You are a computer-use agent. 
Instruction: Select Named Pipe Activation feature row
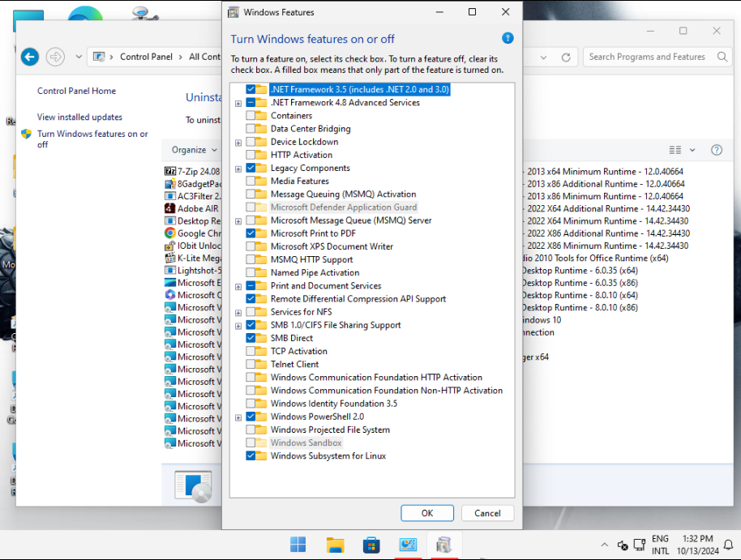click(x=315, y=272)
